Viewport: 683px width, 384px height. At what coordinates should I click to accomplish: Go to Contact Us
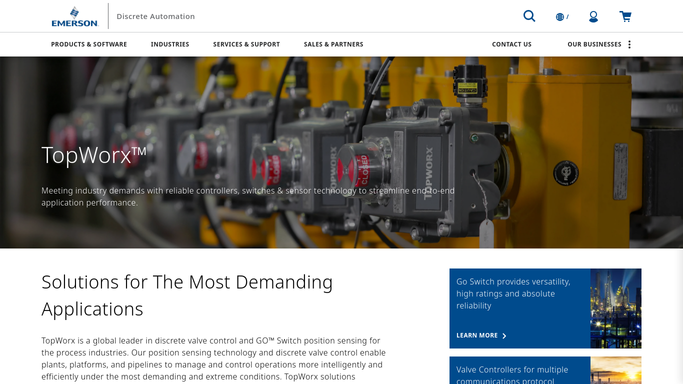511,44
